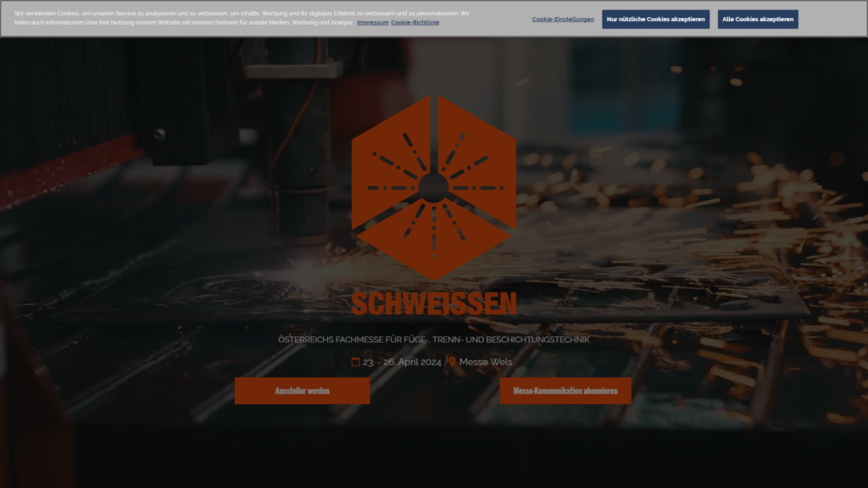The image size is (868, 488).
Task: Click the date text 23. - 26. April 2024
Action: pos(402,362)
